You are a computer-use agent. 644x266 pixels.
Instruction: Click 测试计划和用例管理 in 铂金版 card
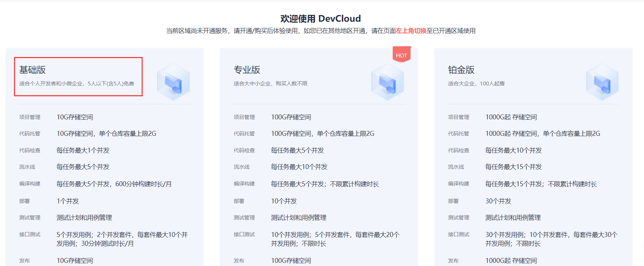tap(513, 218)
